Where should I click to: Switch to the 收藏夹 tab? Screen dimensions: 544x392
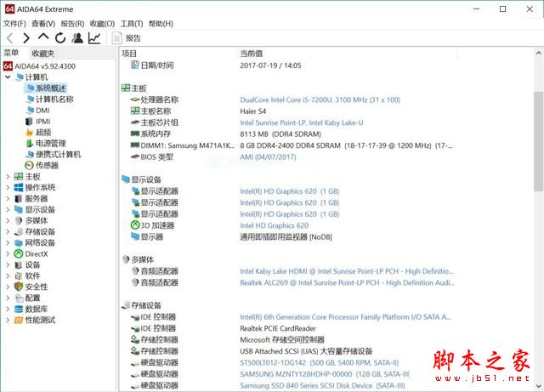click(43, 54)
